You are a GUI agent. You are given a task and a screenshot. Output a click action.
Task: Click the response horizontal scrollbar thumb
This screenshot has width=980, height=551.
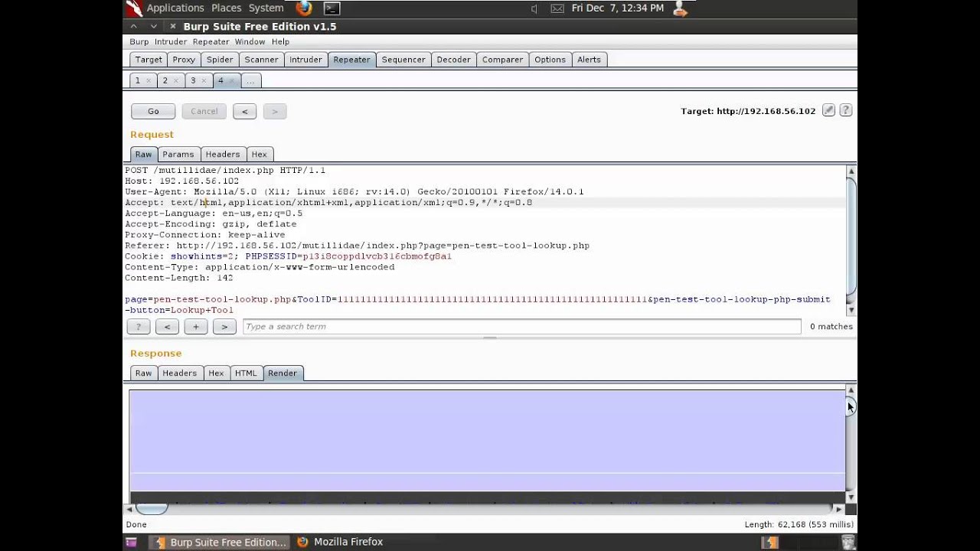(x=152, y=509)
